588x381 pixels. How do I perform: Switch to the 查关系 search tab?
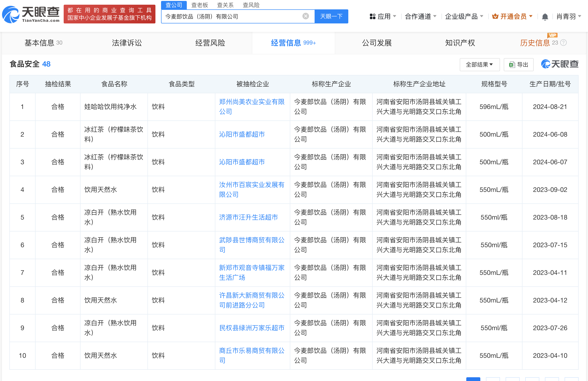point(225,5)
